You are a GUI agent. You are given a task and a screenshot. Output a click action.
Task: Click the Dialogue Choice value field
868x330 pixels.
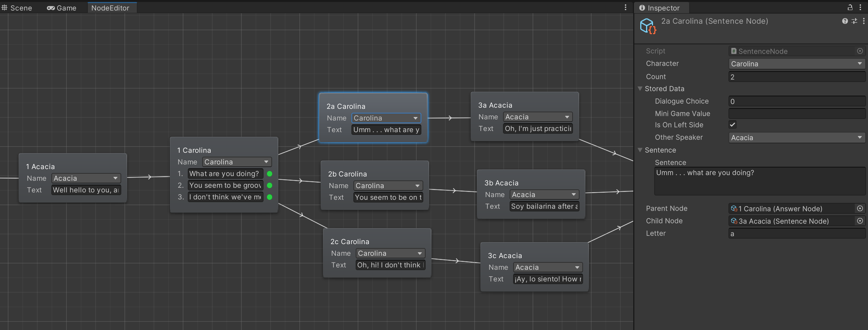click(796, 101)
